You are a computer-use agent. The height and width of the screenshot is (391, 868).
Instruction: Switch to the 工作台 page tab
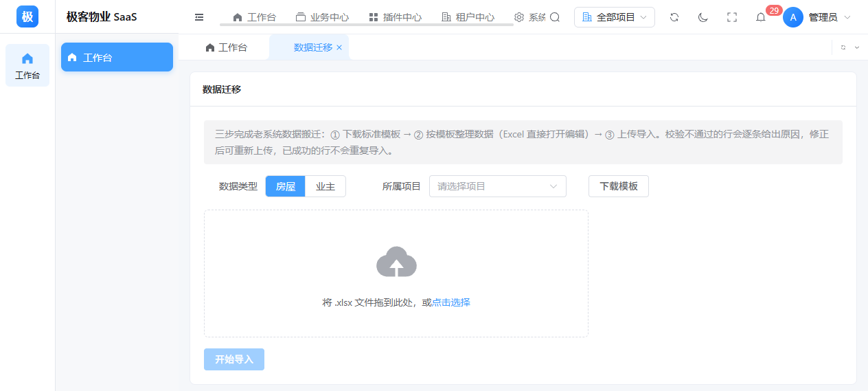226,47
